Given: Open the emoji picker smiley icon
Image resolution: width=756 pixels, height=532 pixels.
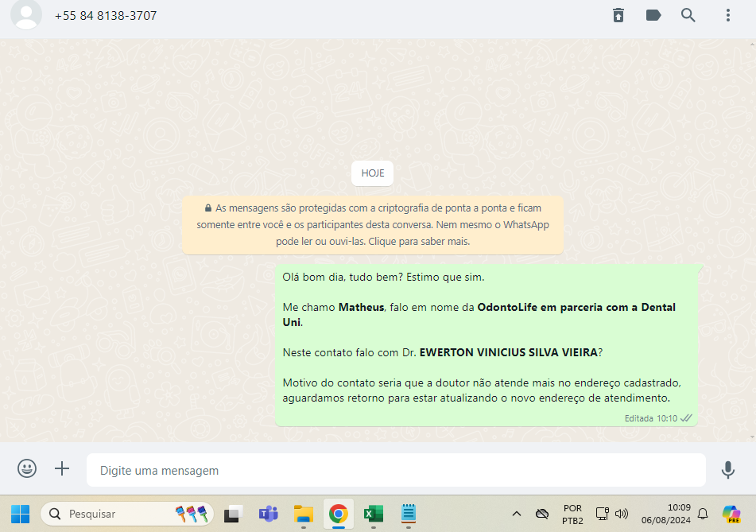Looking at the screenshot, I should 27,468.
